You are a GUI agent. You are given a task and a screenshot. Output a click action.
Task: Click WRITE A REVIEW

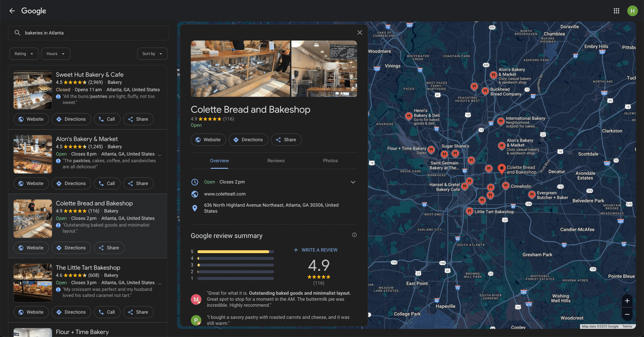(316, 250)
